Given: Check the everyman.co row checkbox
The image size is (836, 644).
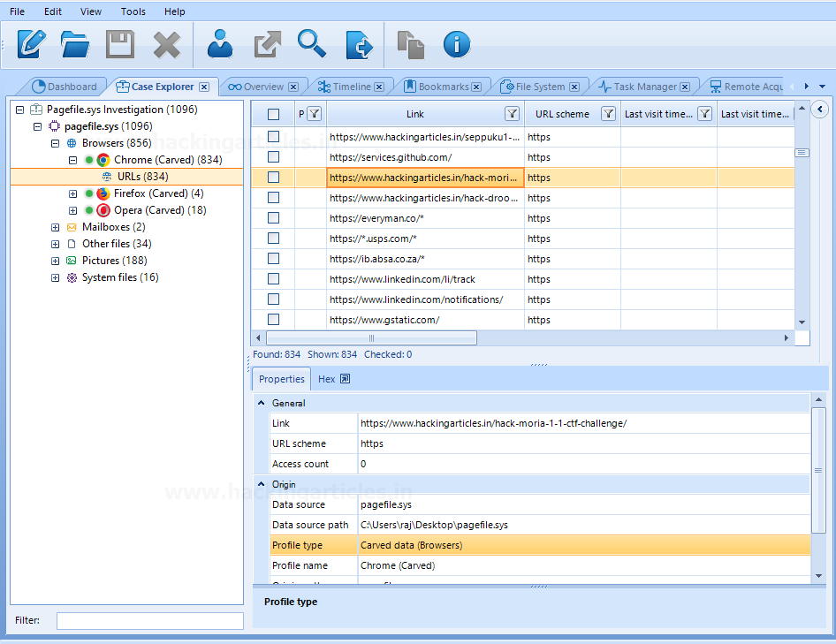Looking at the screenshot, I should point(274,217).
